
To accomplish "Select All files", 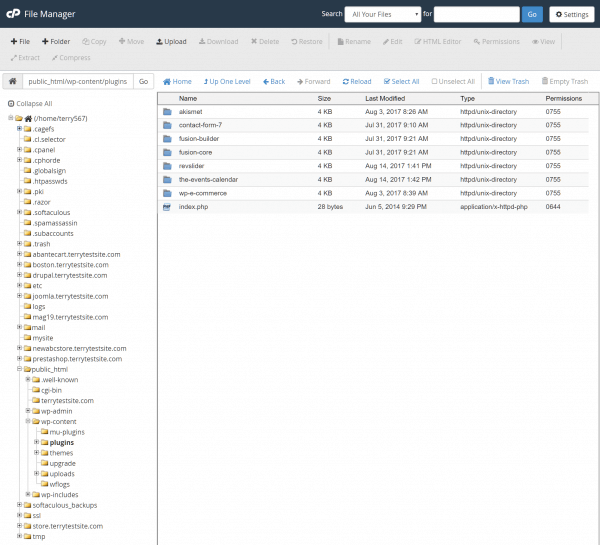I will click(x=401, y=82).
